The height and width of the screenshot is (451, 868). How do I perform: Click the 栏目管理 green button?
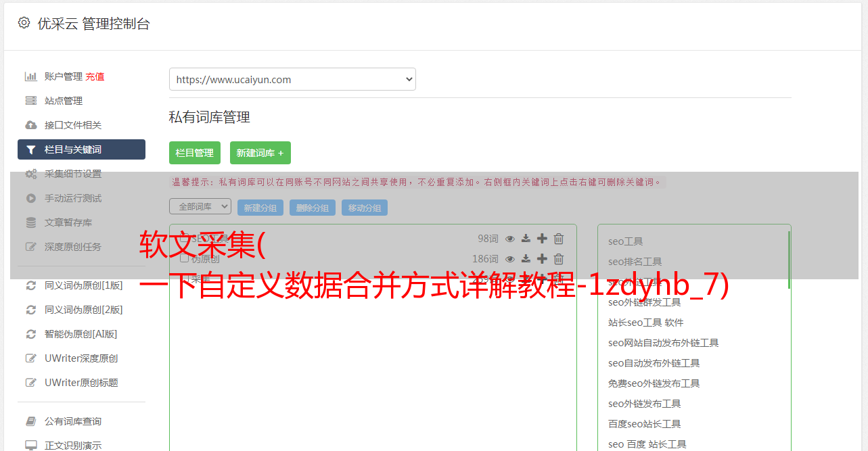pos(195,153)
